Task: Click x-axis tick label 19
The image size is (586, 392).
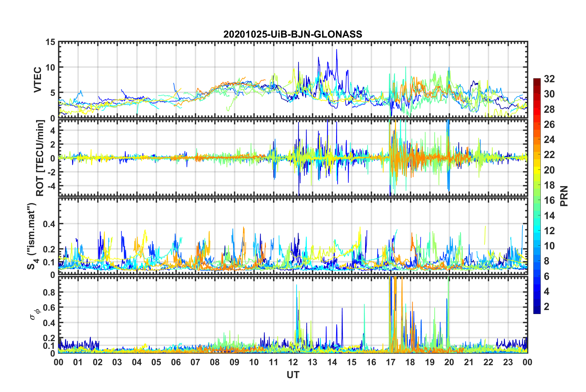Action: (x=430, y=362)
